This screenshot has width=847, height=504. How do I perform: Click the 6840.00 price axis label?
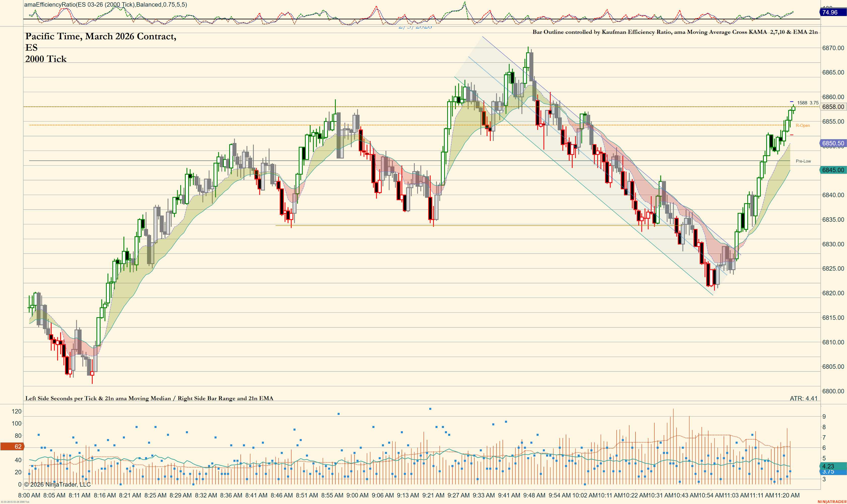[x=833, y=195]
